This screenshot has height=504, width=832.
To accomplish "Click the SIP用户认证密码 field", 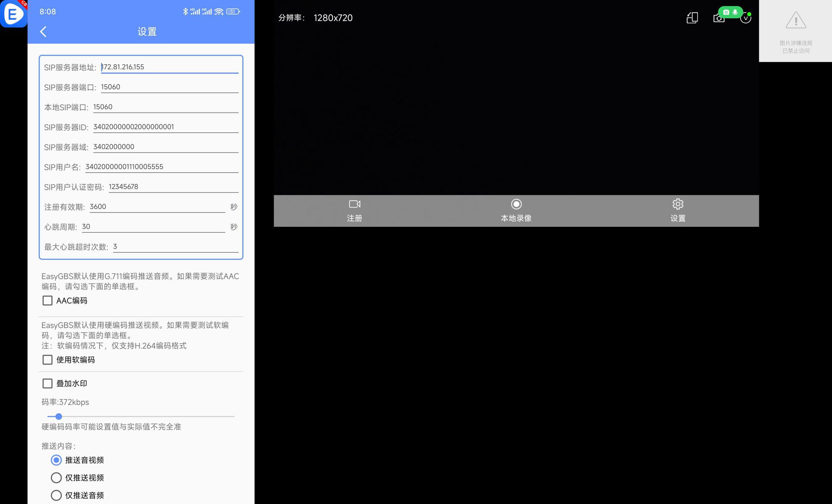I will tap(173, 187).
